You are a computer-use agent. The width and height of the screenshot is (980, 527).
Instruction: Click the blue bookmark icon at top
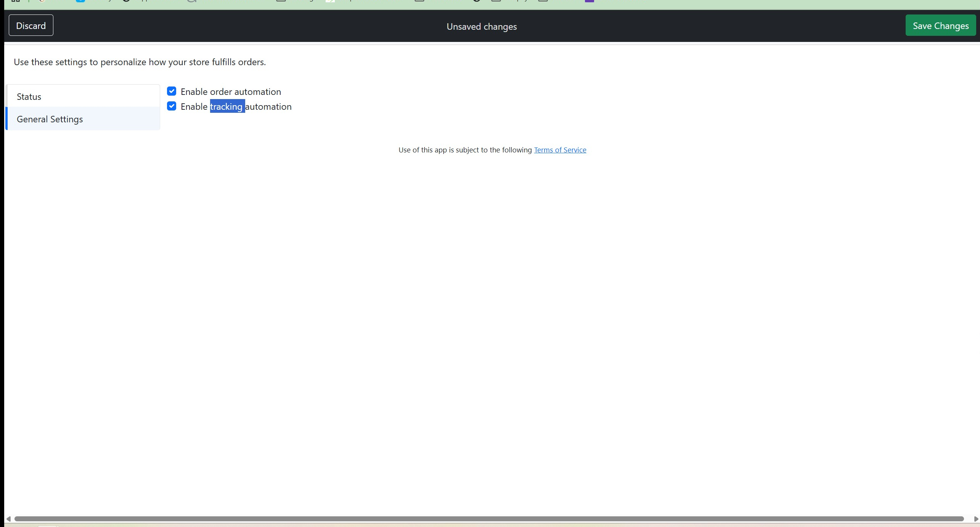click(x=80, y=1)
